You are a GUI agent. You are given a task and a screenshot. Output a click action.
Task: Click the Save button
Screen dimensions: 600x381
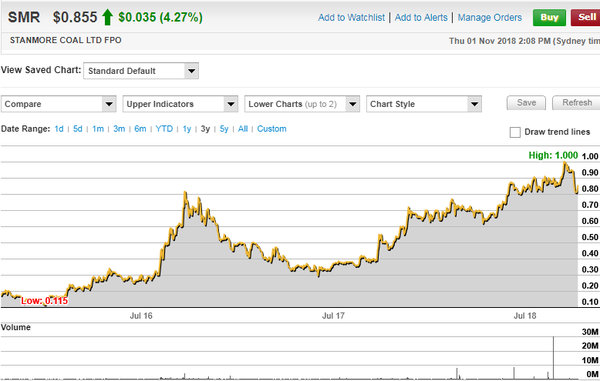pyautogui.click(x=526, y=103)
